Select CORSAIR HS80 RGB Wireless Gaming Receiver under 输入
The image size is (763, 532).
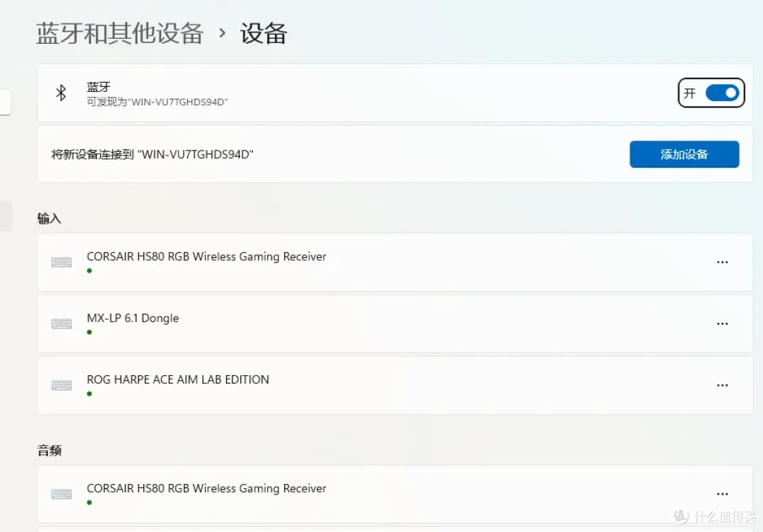click(x=206, y=256)
